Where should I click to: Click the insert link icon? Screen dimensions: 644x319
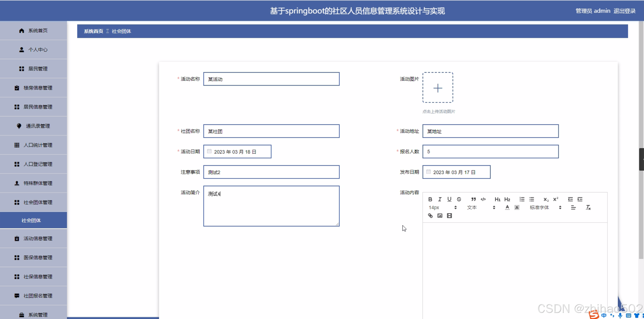(430, 216)
